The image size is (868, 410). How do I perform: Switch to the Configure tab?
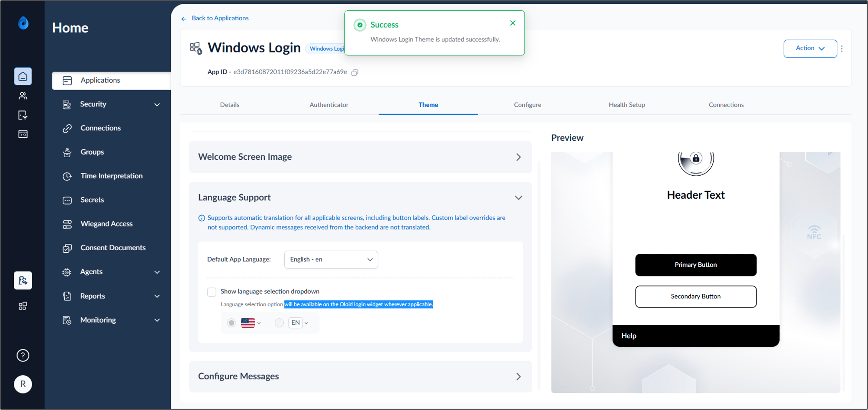527,105
